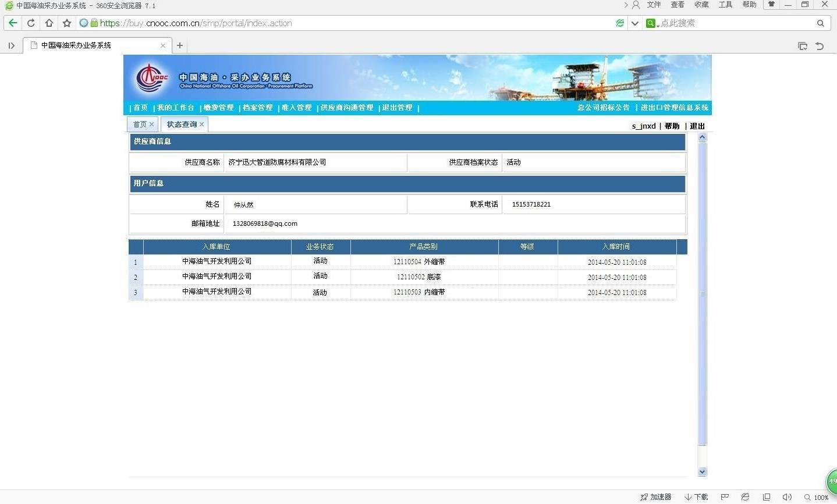This screenshot has width=837, height=504.
Task: Open browser 帮助 menu in title bar
Action: point(749,5)
